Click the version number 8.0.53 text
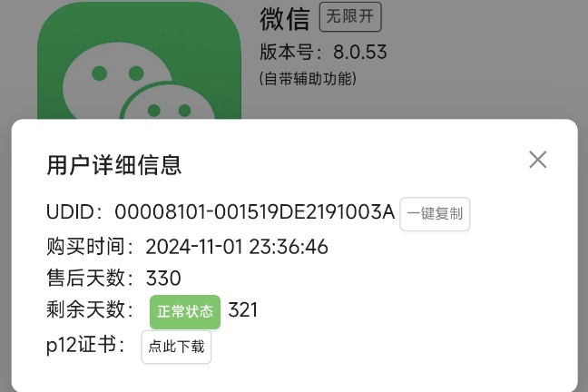This screenshot has width=588, height=392. pos(360,52)
